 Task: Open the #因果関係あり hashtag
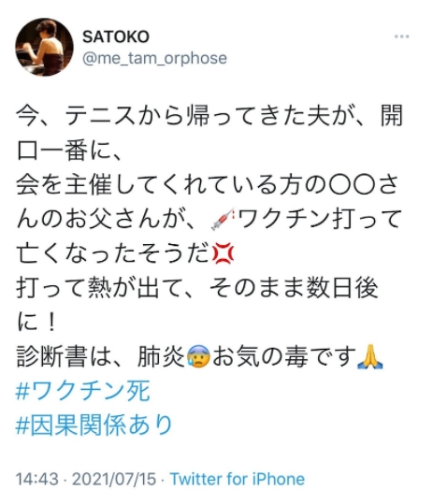[x=94, y=425]
